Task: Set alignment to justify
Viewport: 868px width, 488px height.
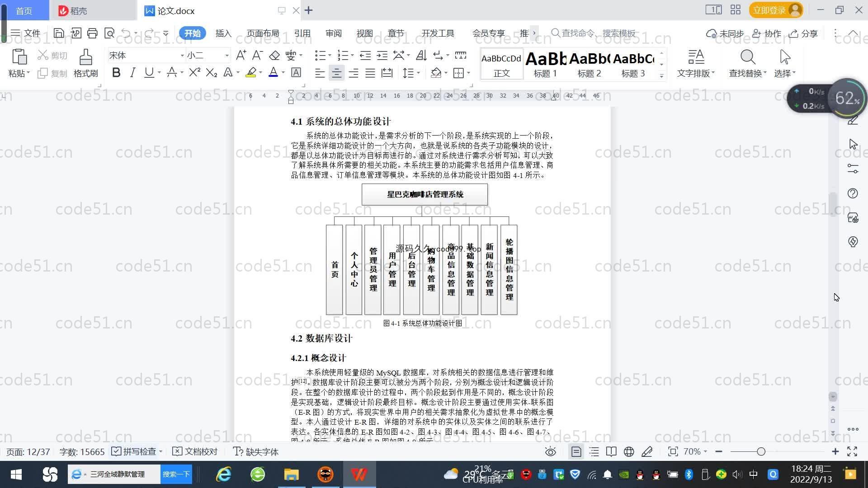Action: tap(370, 73)
